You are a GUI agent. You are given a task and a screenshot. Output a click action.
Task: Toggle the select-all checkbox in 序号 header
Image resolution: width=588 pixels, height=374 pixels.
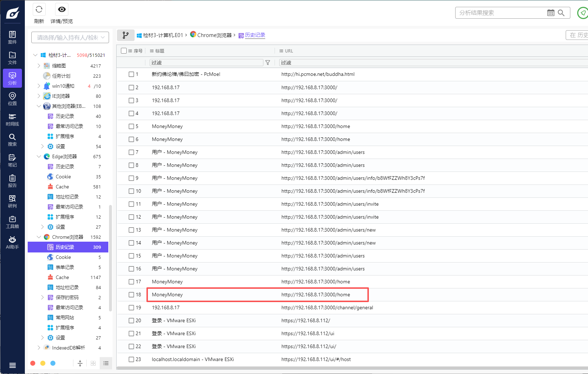click(124, 51)
